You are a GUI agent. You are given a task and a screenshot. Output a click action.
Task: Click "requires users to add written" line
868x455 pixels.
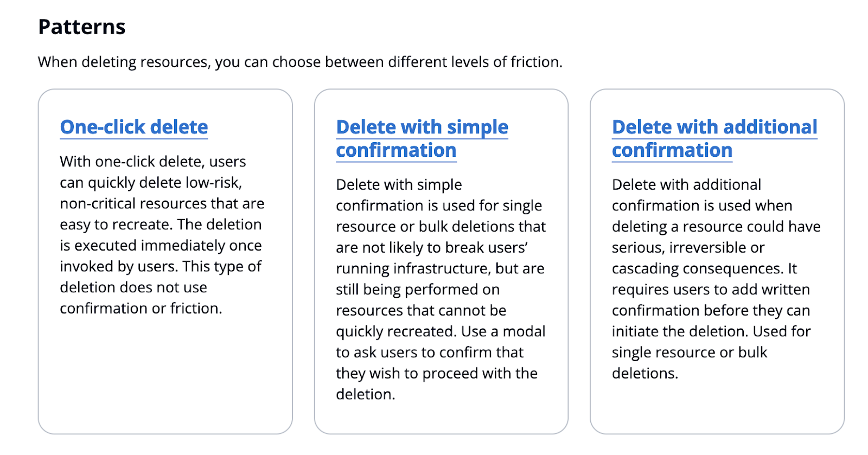711,290
